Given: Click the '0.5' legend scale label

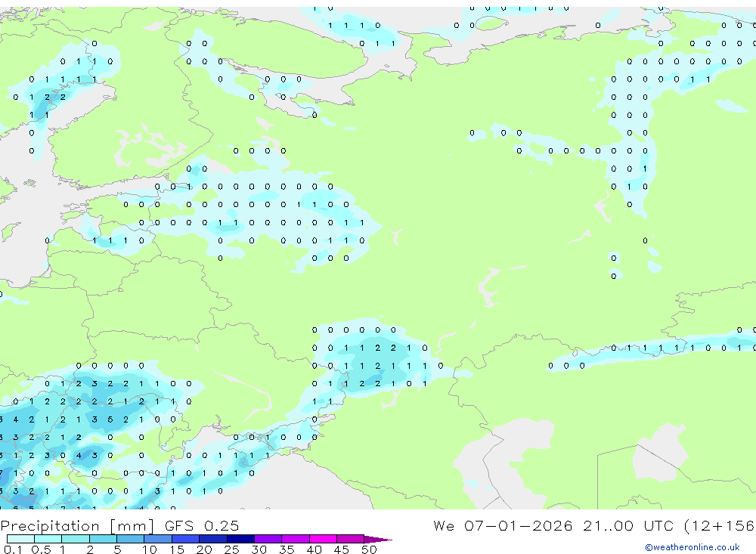Looking at the screenshot, I should click(41, 549).
